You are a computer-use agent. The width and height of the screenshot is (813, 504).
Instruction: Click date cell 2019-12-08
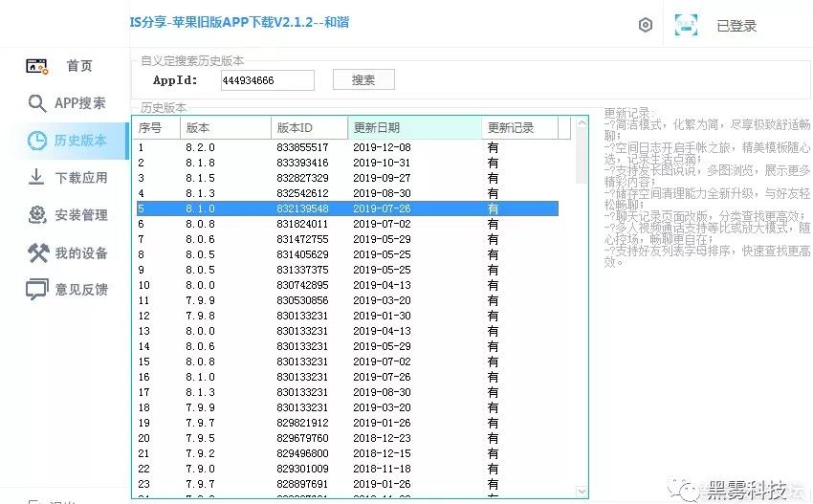coord(382,148)
